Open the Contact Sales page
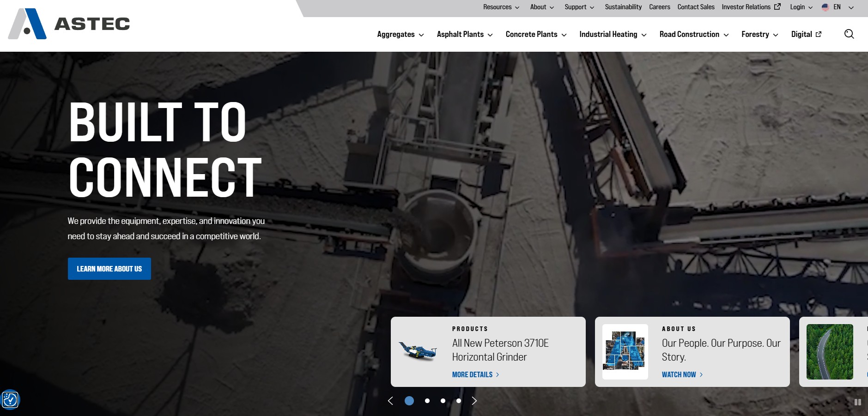This screenshot has width=868, height=416. 696,7
